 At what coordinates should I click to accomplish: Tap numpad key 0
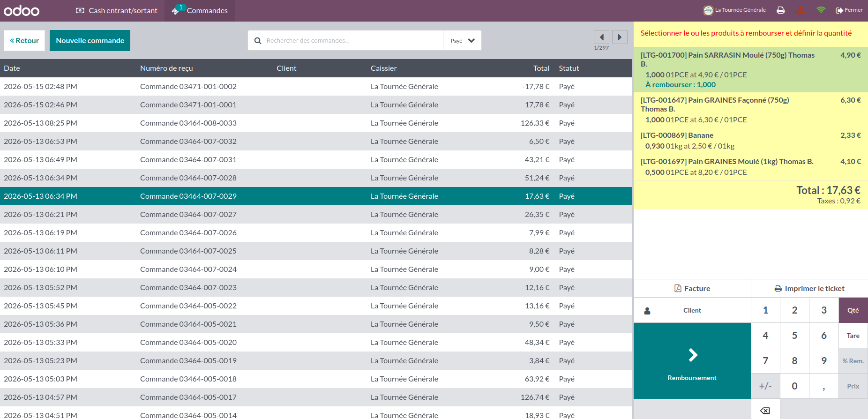795,386
